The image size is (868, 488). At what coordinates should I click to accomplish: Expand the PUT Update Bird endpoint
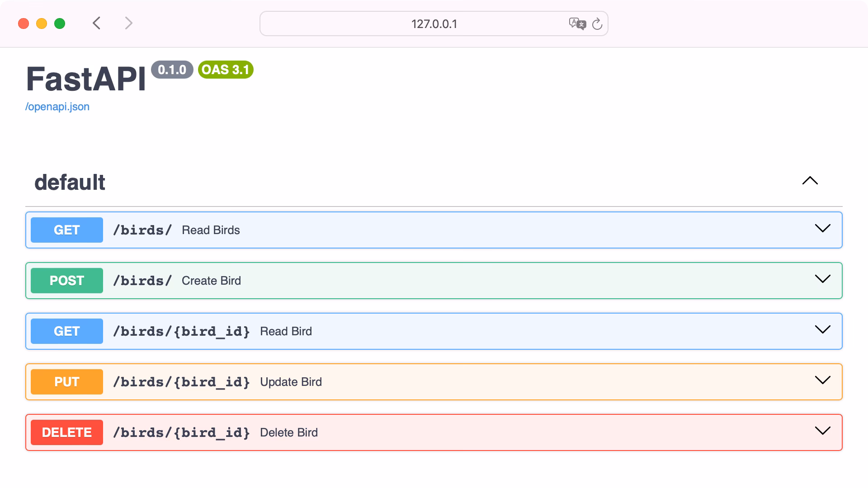pos(822,380)
